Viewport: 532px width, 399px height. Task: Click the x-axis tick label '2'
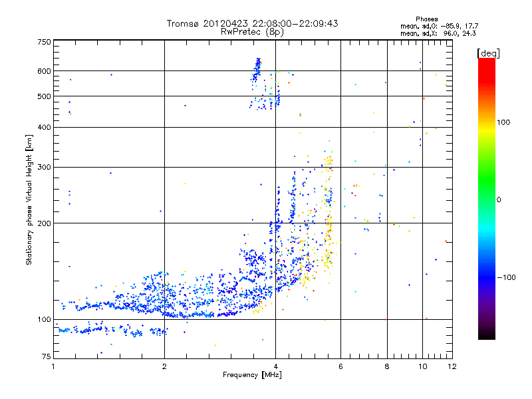164,366
